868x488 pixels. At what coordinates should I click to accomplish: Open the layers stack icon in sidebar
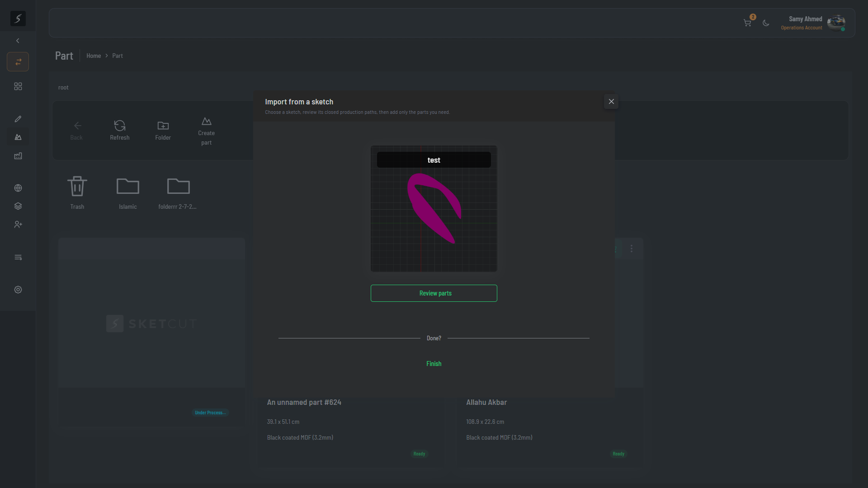pyautogui.click(x=18, y=206)
